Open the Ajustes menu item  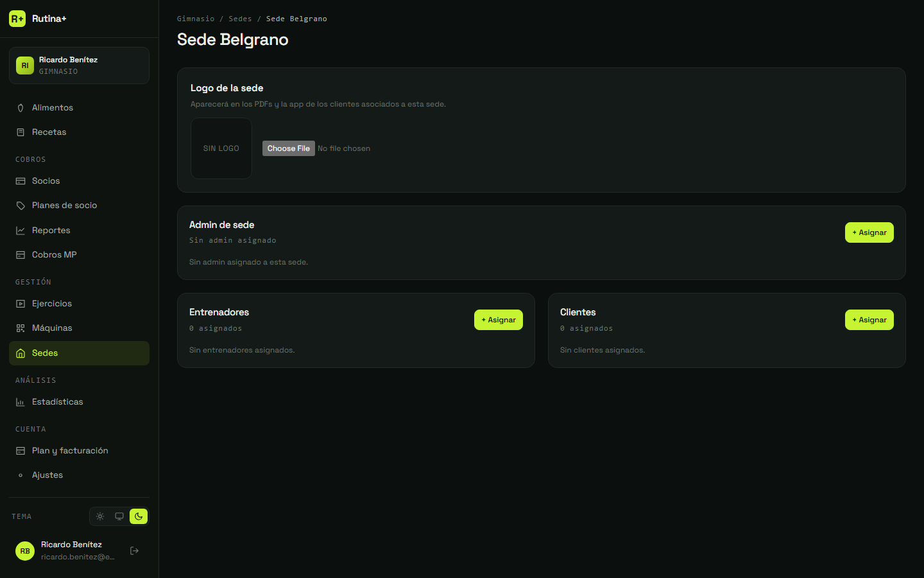[79, 475]
